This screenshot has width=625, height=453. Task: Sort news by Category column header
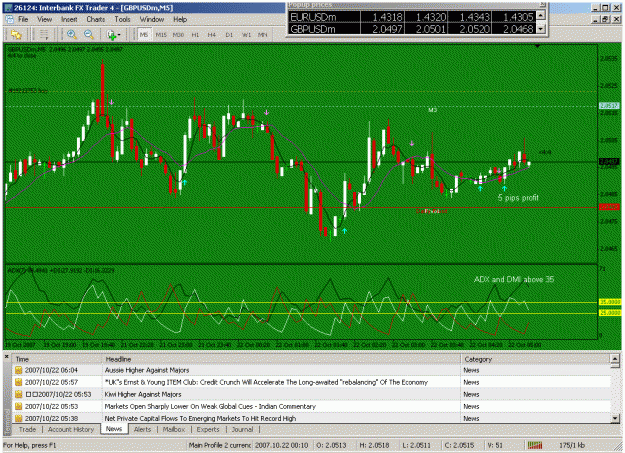535,359
